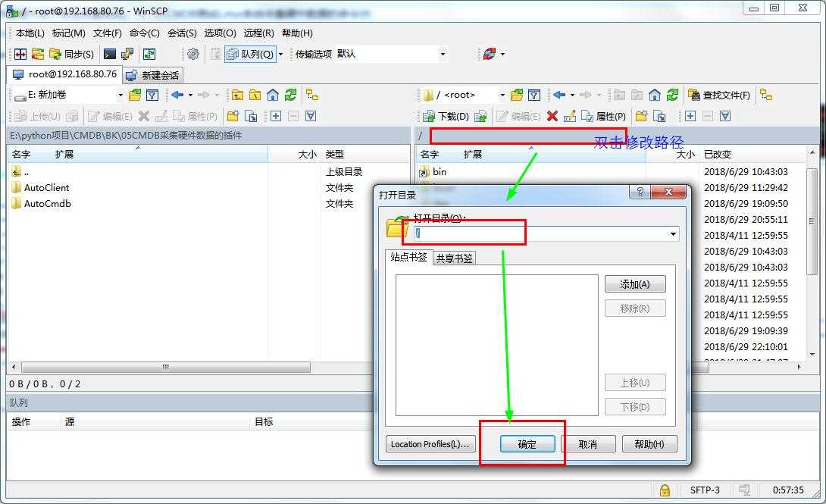This screenshot has height=504, width=826.
Task: Click the Add (添加) bookmark button
Action: 635,284
